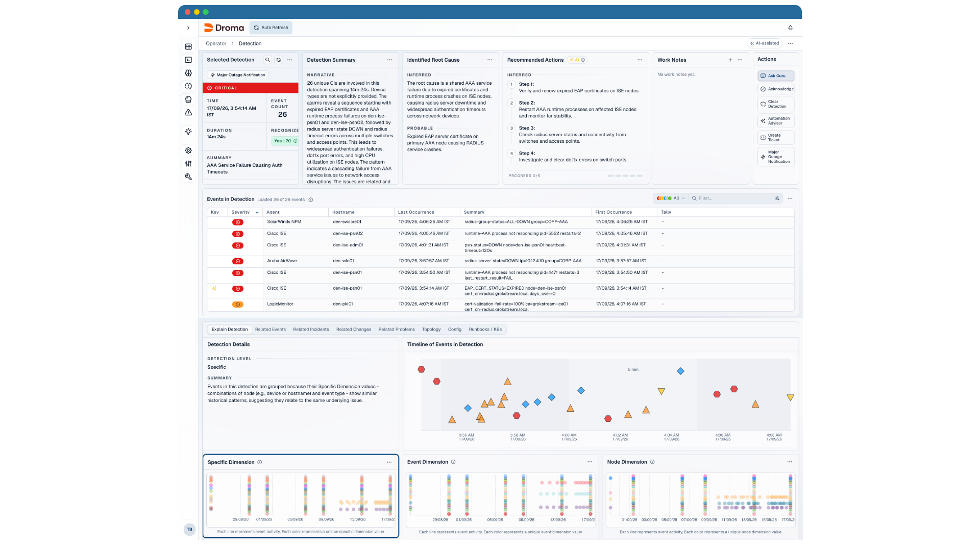Screen dimensions: 980x551
Task: Open the siren alarm icon in the sidebar
Action: [x=188, y=99]
